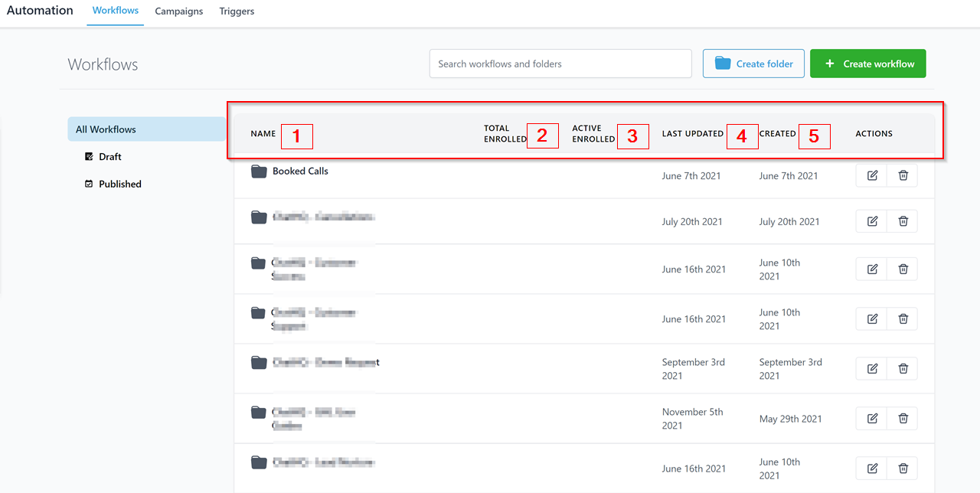Select All Workflows in sidebar
The height and width of the screenshot is (493, 980).
click(106, 129)
